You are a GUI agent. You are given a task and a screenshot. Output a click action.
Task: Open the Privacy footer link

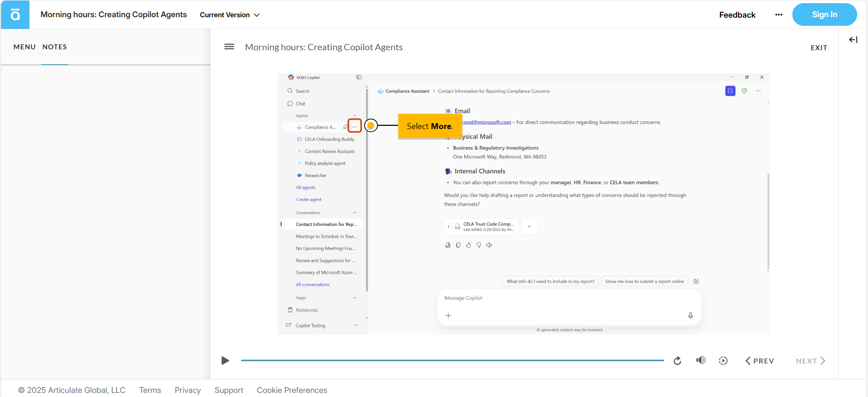click(188, 390)
